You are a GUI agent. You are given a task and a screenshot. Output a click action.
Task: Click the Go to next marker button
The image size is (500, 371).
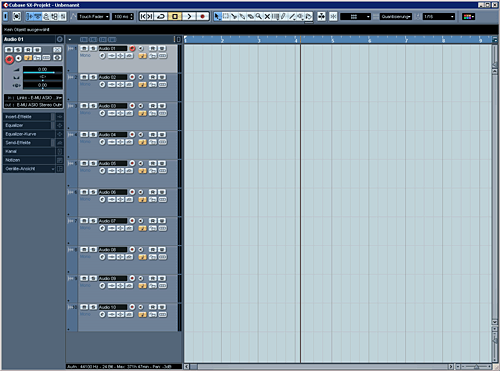point(150,16)
